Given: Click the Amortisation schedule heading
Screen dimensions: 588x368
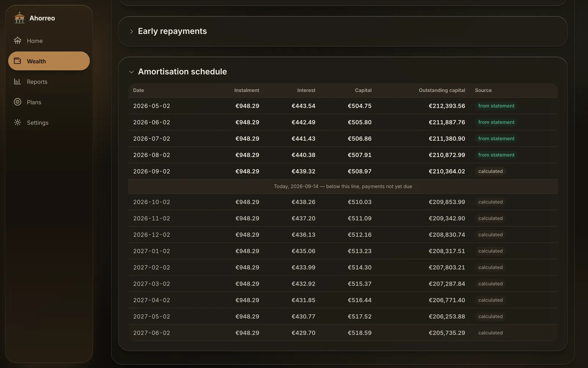Looking at the screenshot, I should tap(182, 72).
